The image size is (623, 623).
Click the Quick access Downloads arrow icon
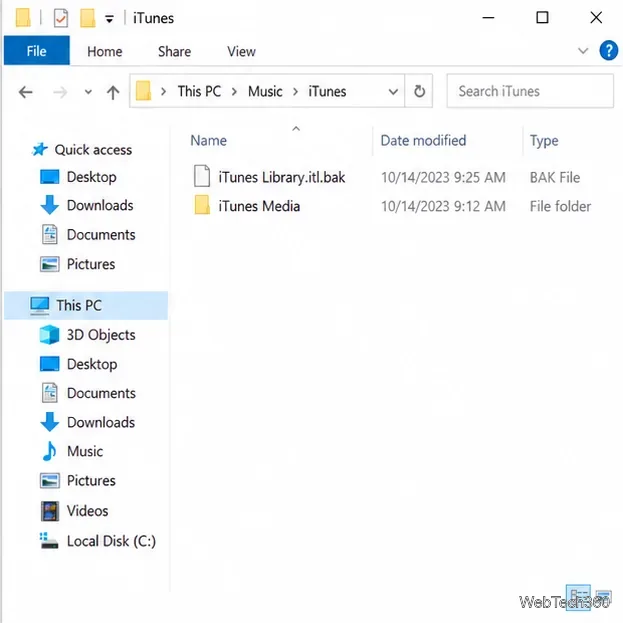[50, 205]
